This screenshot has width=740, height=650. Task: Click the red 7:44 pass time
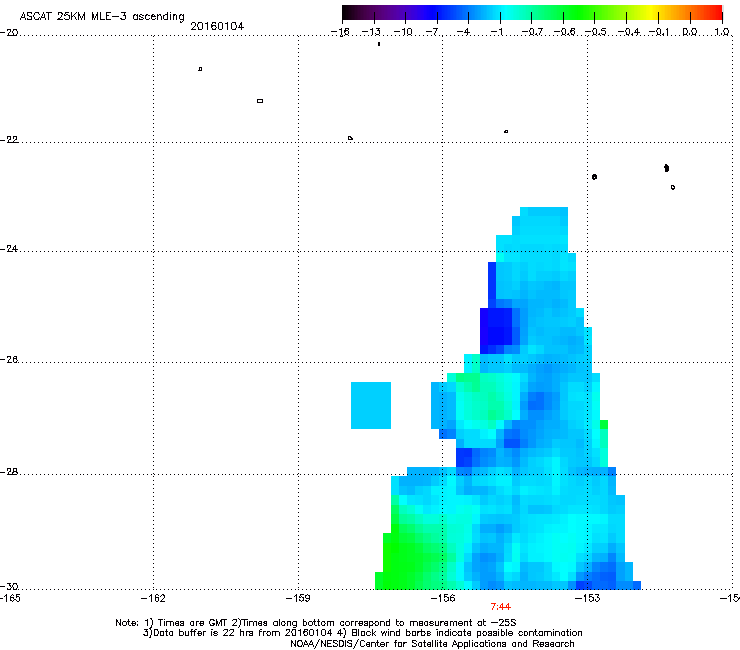click(x=500, y=607)
